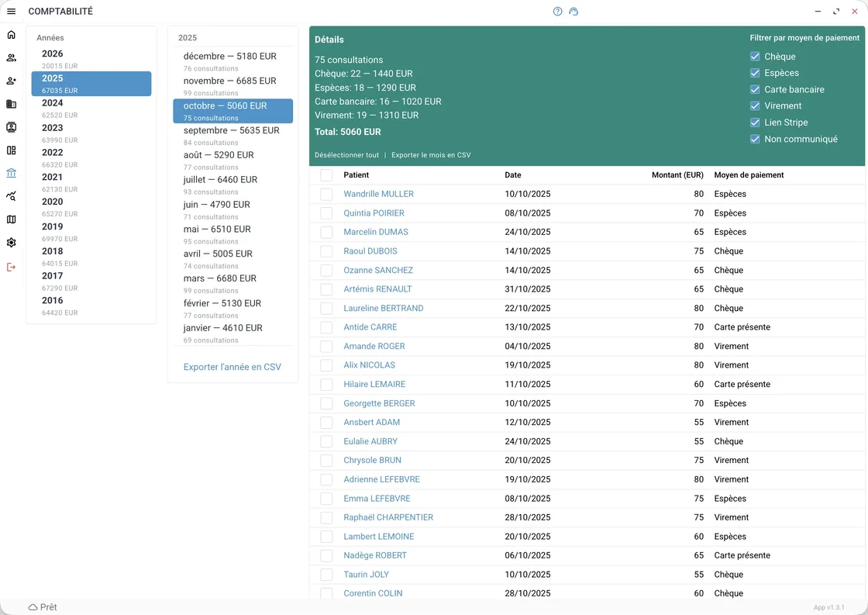Select the accounting bank sidebar icon
This screenshot has width=868, height=615.
coord(11,173)
